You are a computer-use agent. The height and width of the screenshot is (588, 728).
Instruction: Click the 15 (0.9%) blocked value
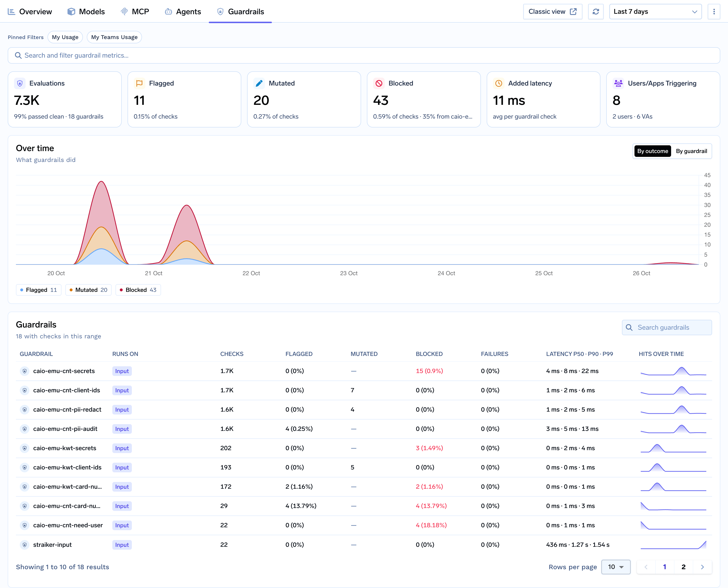click(429, 371)
